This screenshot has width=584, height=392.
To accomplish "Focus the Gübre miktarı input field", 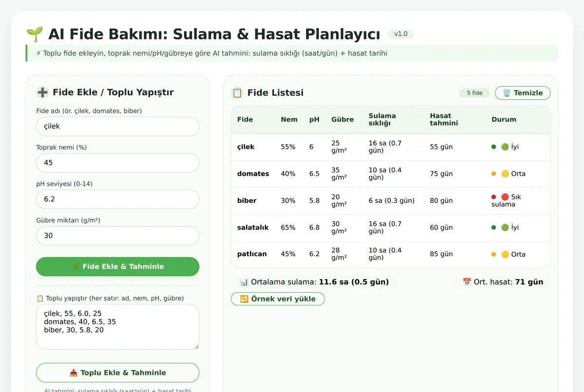I will (x=118, y=235).
